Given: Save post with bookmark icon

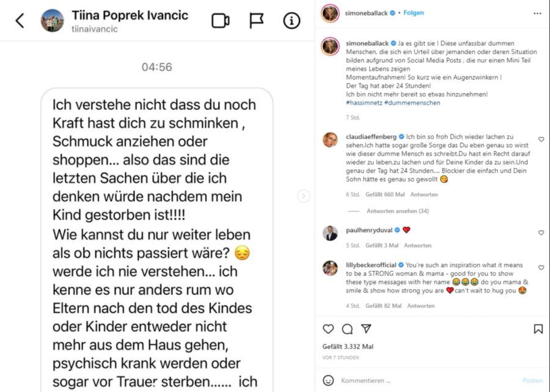Looking at the screenshot, I should 538,329.
